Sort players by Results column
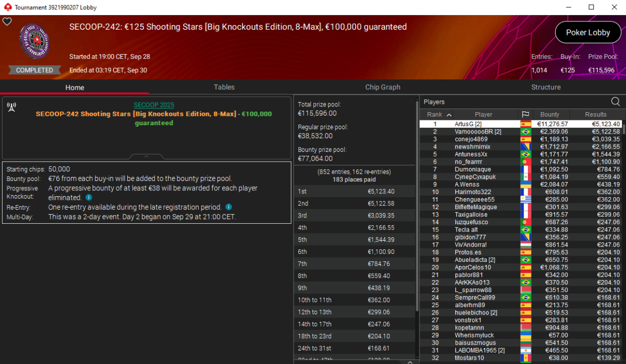 [x=596, y=114]
